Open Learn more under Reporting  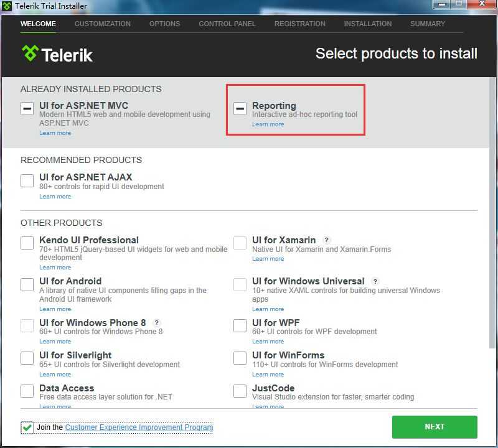point(268,124)
